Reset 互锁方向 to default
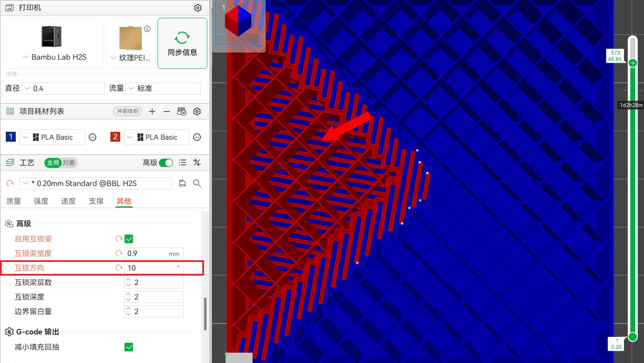This screenshot has height=363, width=644. point(119,268)
